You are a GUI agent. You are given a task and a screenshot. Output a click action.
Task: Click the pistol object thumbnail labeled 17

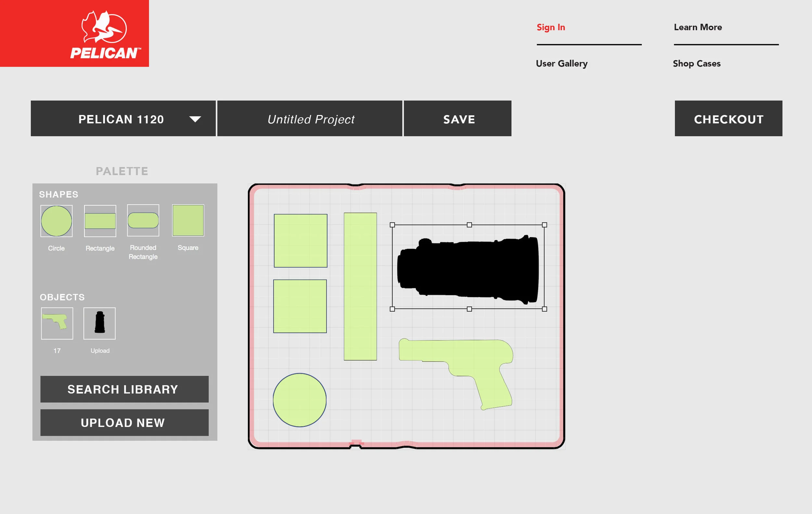point(57,323)
